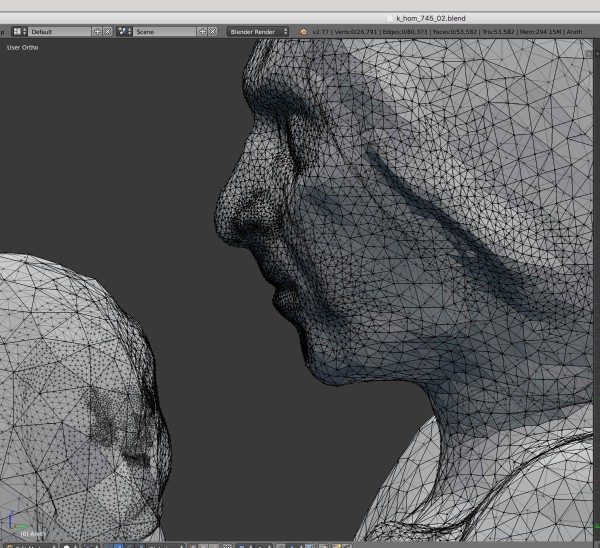Add a new screen layout with plus
The height and width of the screenshot is (548, 600).
tap(97, 32)
